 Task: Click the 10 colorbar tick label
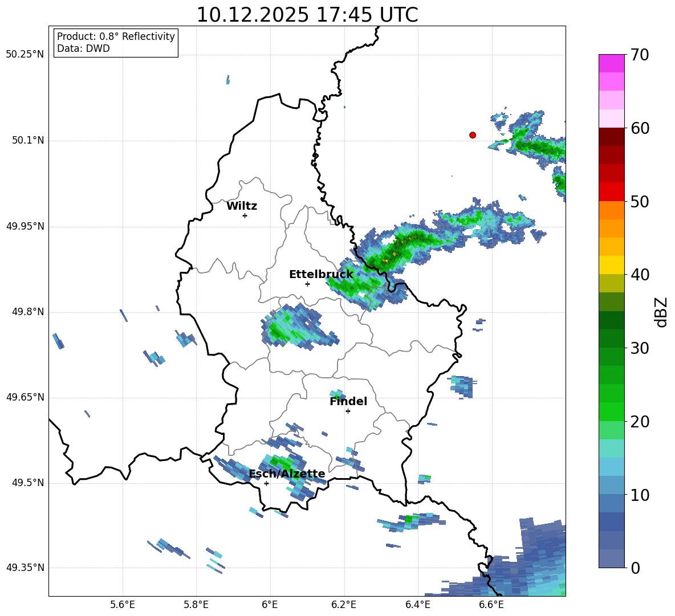click(x=640, y=495)
